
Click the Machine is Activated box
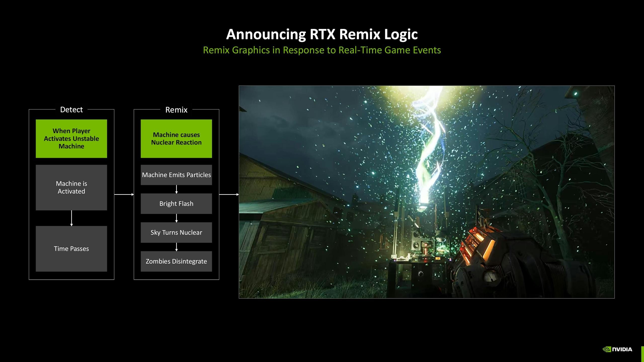click(x=71, y=187)
